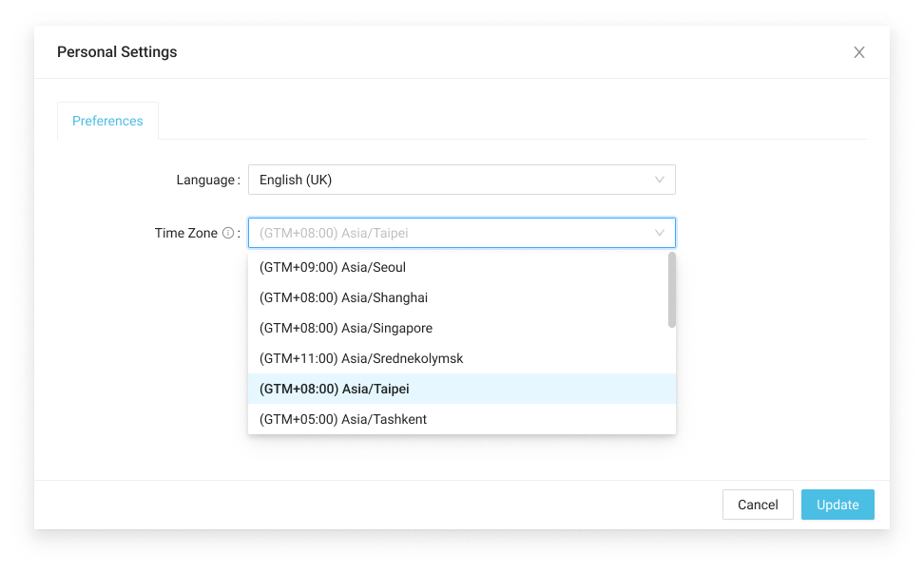The width and height of the screenshot is (924, 572).
Task: Click the Language dropdown chevron arrow
Action: [x=660, y=180]
